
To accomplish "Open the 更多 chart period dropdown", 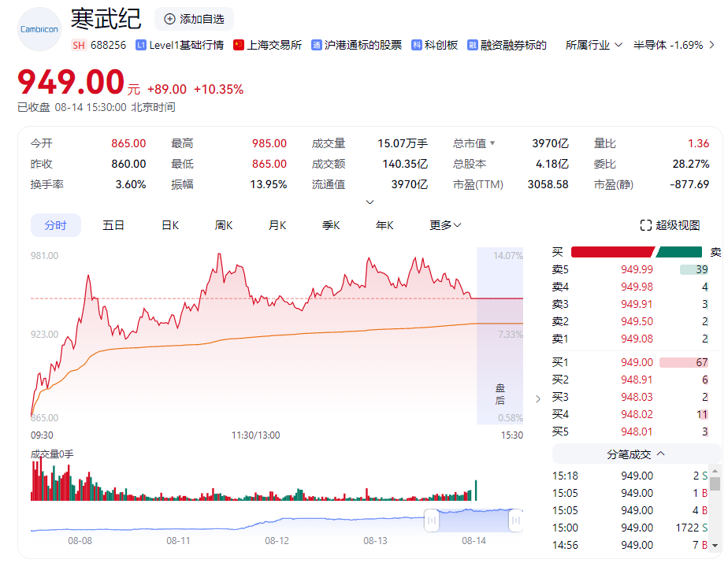I will 445,225.
